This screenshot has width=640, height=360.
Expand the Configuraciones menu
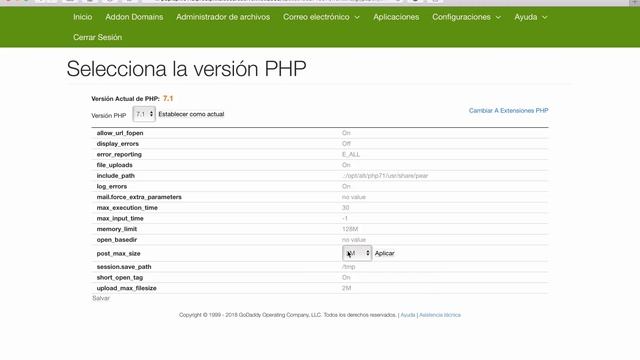pyautogui.click(x=466, y=17)
